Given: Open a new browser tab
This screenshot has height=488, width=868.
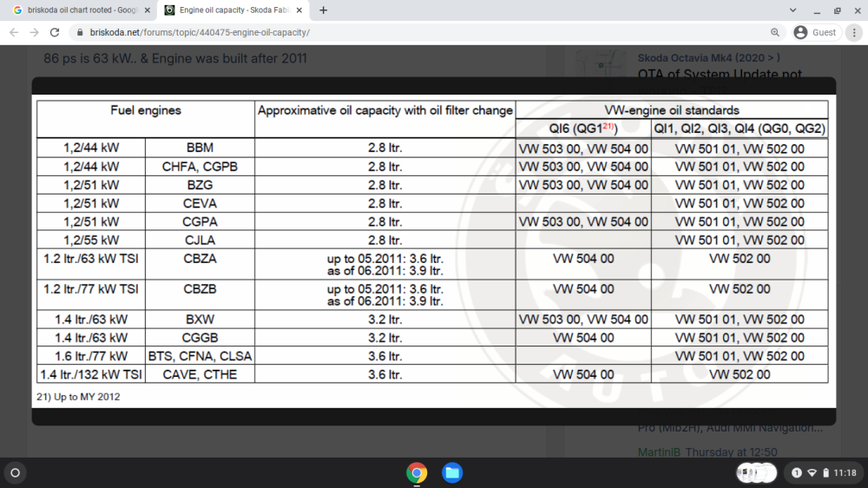Looking at the screenshot, I should pos(323,10).
